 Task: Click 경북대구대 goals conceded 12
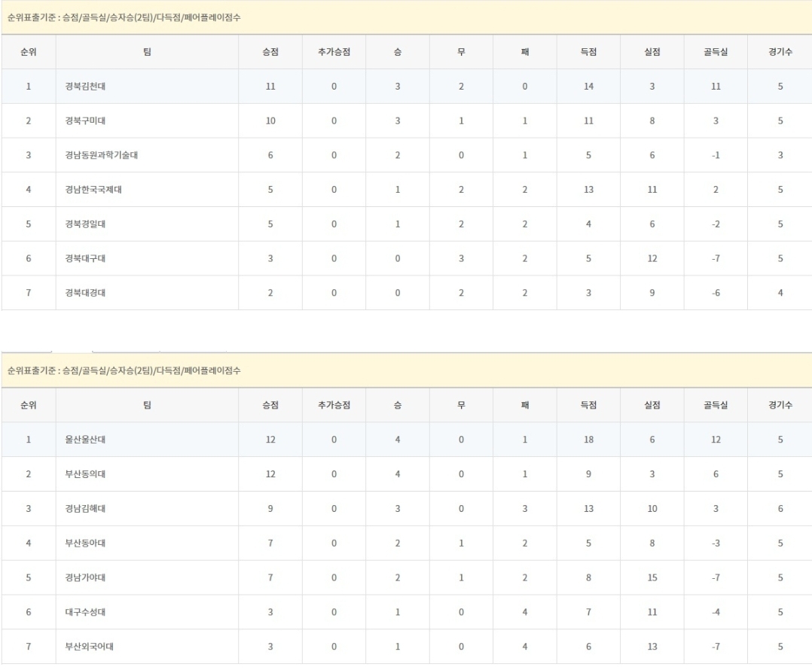[652, 258]
